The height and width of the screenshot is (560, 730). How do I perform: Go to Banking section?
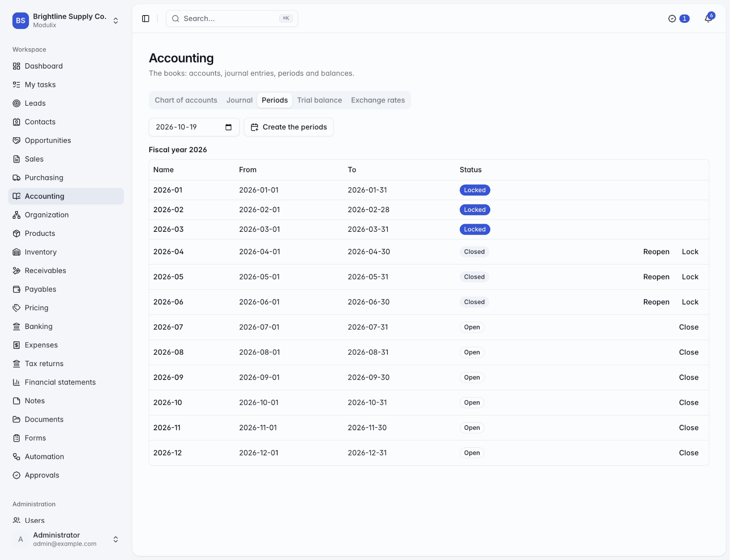[66, 326]
